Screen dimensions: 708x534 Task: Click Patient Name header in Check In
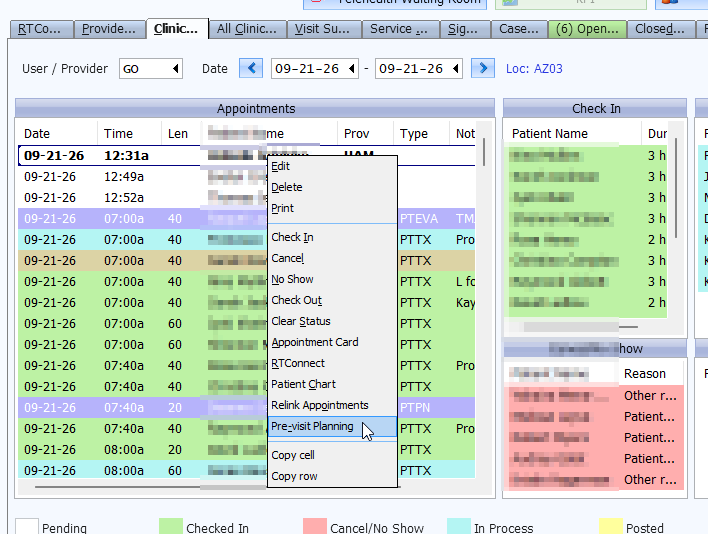[x=550, y=134]
